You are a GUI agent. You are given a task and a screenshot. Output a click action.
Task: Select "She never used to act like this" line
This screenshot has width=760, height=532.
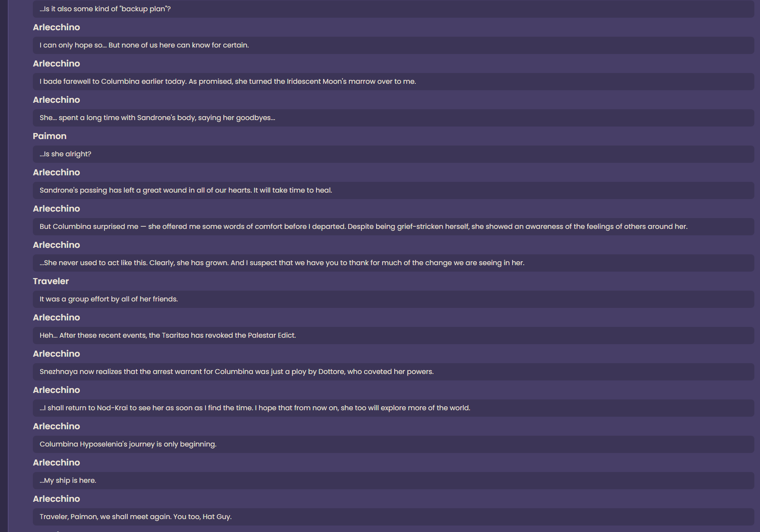(393, 263)
